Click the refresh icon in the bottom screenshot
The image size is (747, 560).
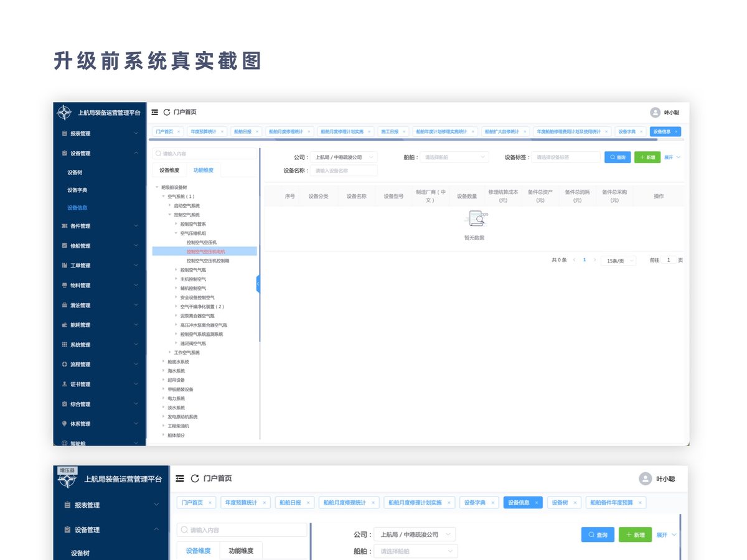point(195,478)
